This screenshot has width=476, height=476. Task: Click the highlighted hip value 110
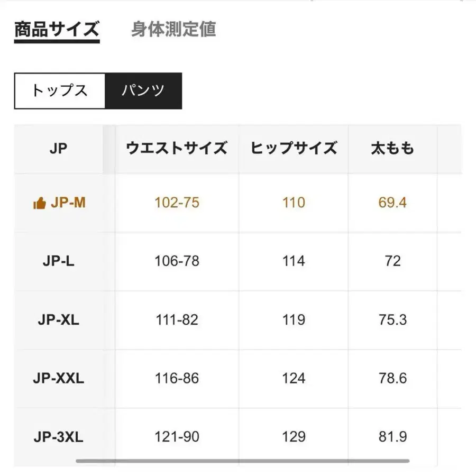point(293,202)
